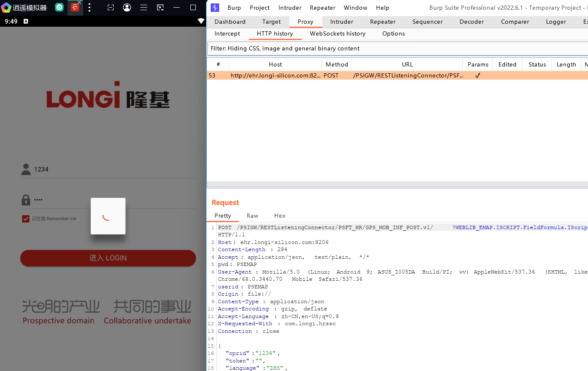Open the Intruder menu in menu bar
Screen dimensions: 588x371
[x=290, y=8]
